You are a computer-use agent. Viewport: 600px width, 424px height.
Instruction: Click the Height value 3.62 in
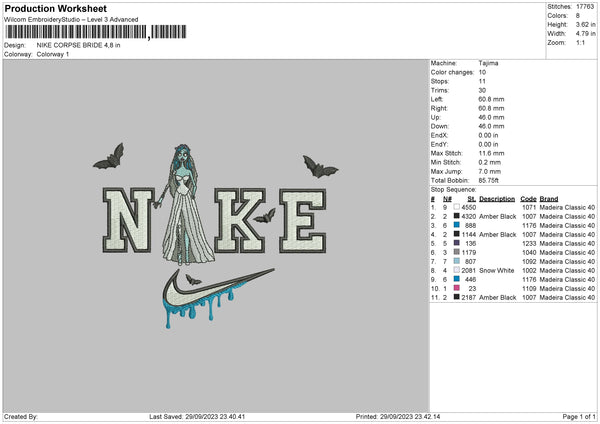585,24
